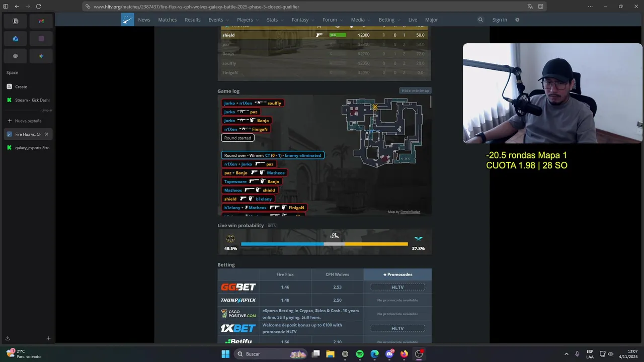Expand the Media dropdown menu
This screenshot has height=362, width=644.
(361, 20)
